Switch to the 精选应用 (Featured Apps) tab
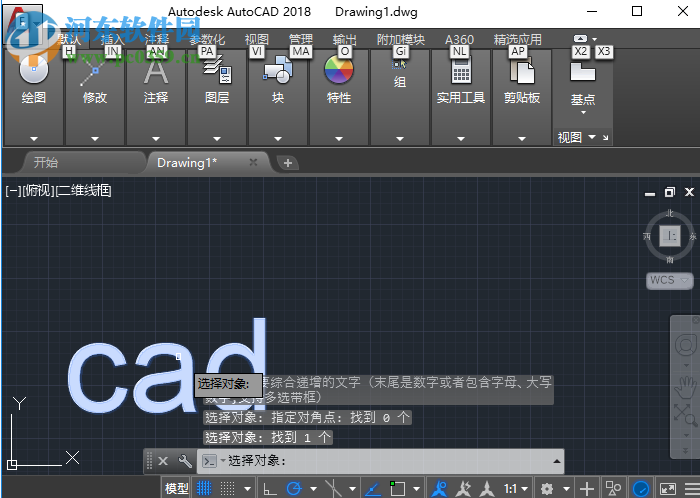 (518, 40)
